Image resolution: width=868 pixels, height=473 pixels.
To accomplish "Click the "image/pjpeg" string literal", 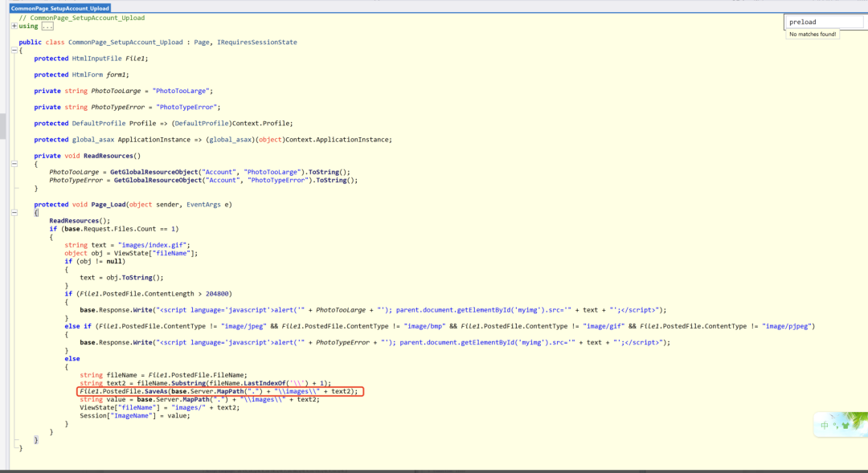I will pos(787,326).
